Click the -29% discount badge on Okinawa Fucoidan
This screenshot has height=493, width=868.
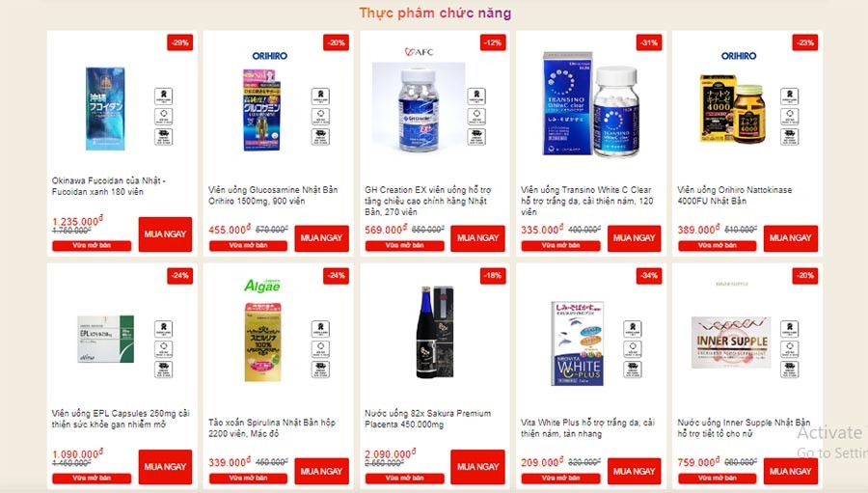click(x=180, y=42)
